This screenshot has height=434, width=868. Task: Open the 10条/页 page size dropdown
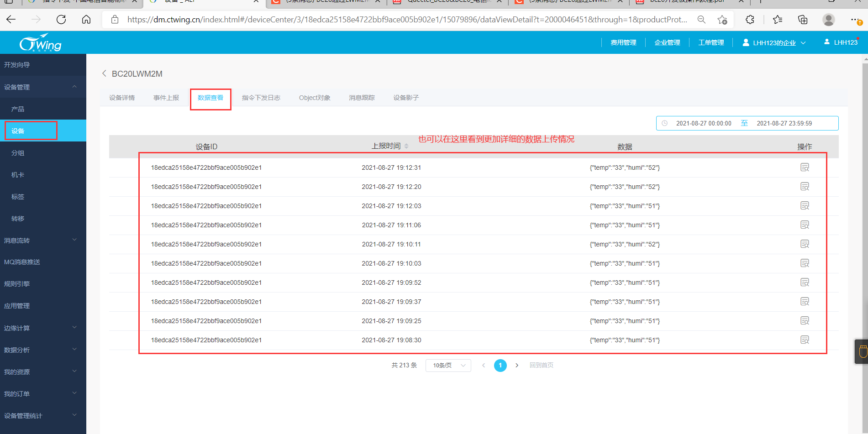(x=448, y=365)
